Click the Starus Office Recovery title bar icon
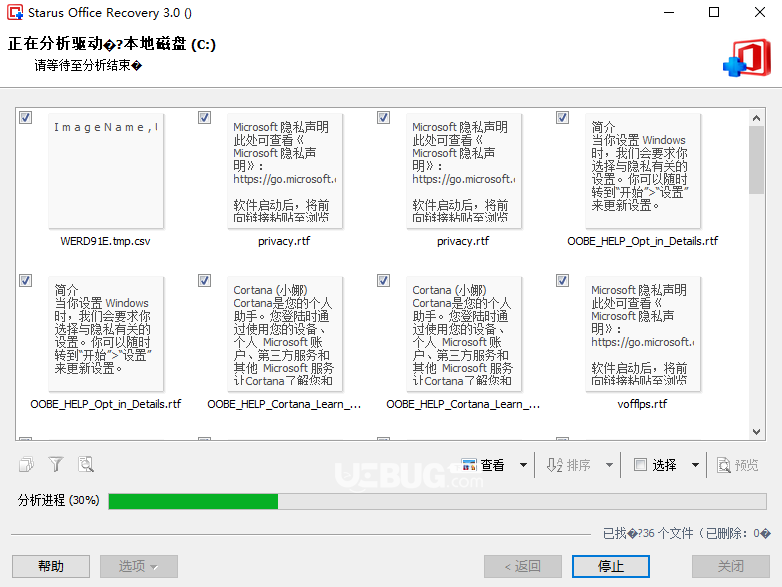Viewport: 782px width, 587px height. tap(15, 12)
